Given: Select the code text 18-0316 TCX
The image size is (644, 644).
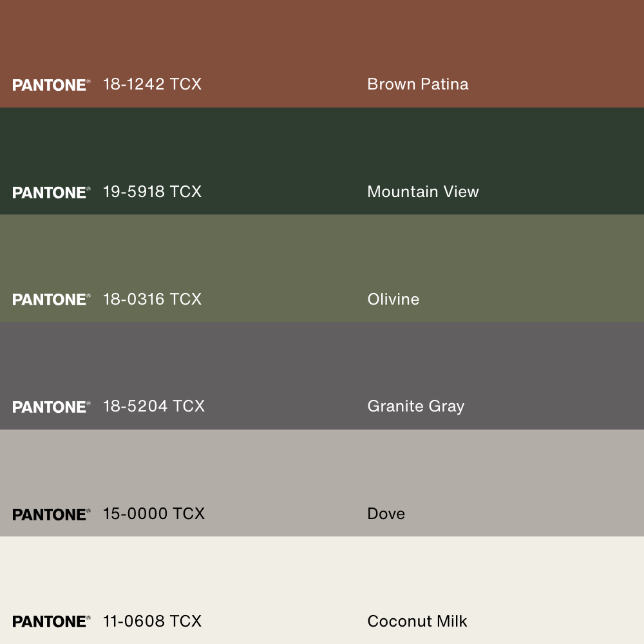Looking at the screenshot, I should pyautogui.click(x=153, y=299).
